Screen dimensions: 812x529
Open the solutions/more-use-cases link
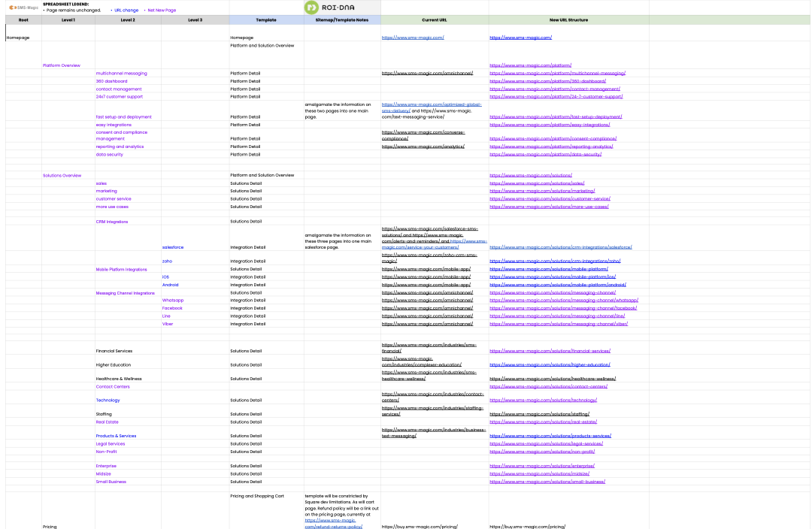tap(549, 207)
